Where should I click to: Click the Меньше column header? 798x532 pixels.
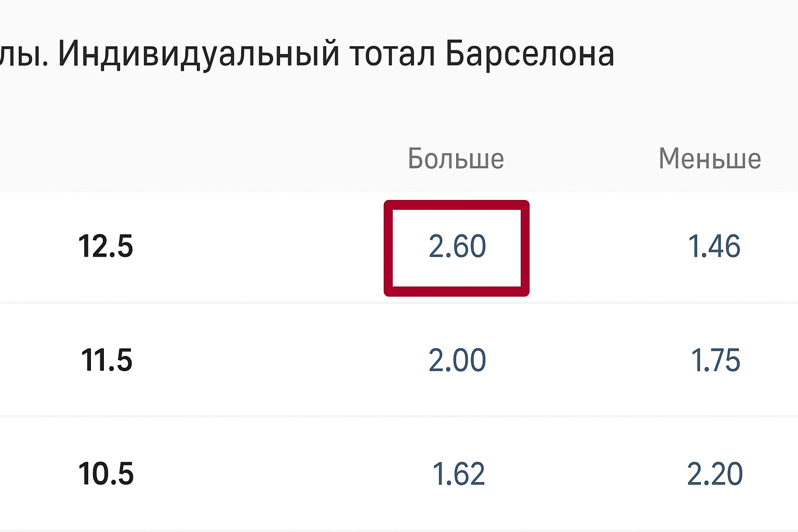point(710,159)
